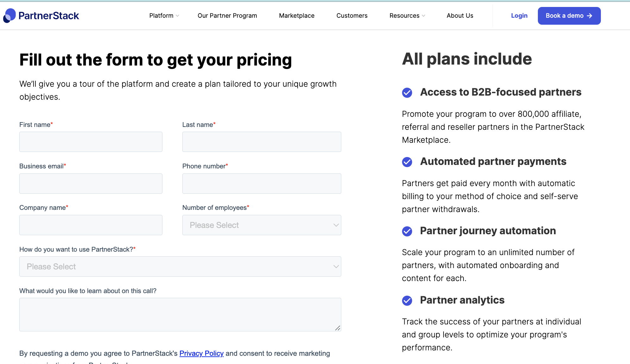Open the How do you want to use PartnerStack dropdown
Screen dimensions: 630x364
[x=180, y=267]
